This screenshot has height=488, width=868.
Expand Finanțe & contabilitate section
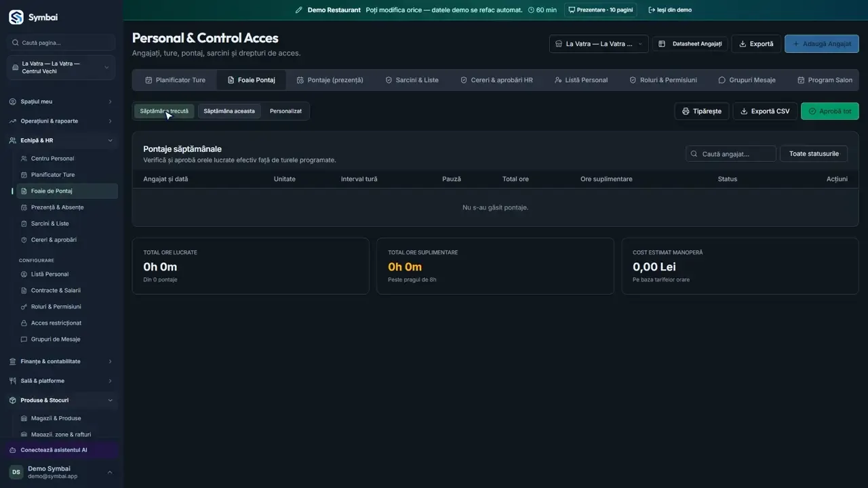pyautogui.click(x=61, y=362)
